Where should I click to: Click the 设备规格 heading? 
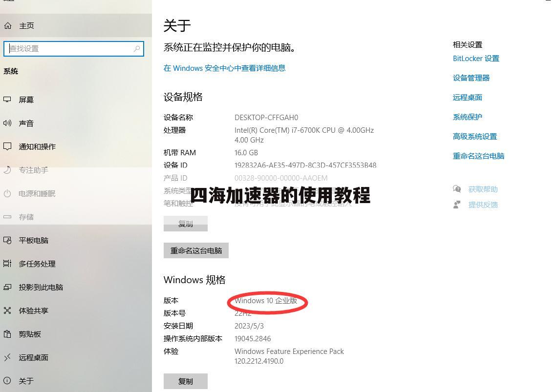tap(183, 97)
